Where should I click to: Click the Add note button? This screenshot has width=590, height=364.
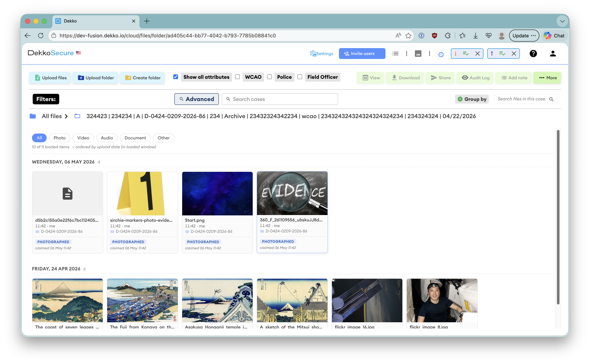[x=513, y=78]
